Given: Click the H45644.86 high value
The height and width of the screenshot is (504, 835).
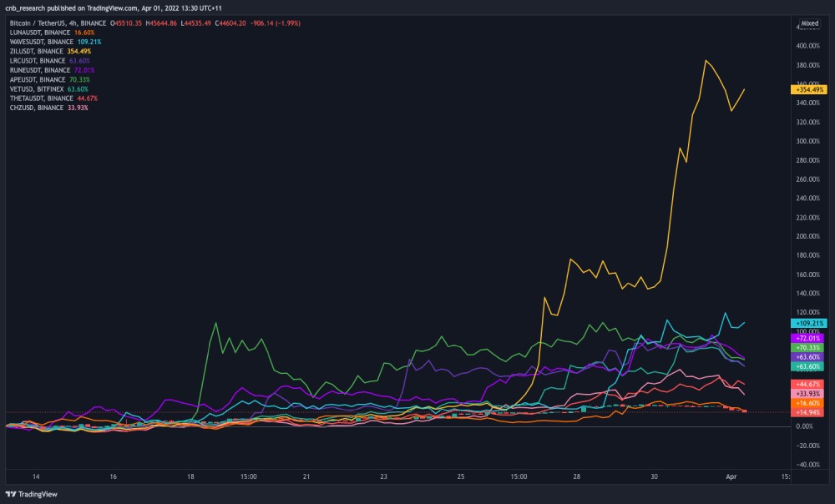Looking at the screenshot, I should (x=161, y=23).
